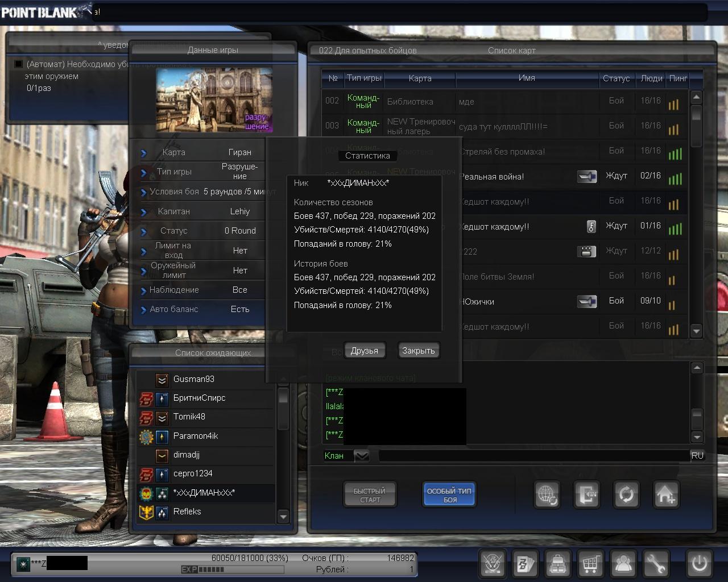
Task: Click rank badge next to Tomik48
Action: 162,418
